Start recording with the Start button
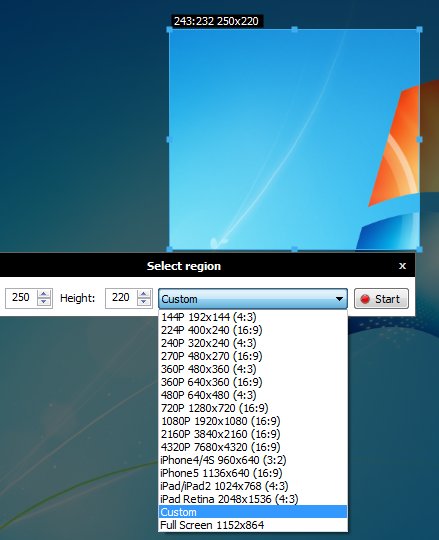The width and height of the screenshot is (439, 540). pyautogui.click(x=381, y=299)
